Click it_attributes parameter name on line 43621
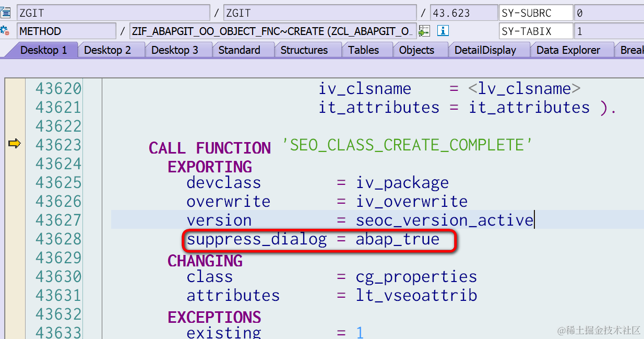This screenshot has height=339, width=644. pyautogui.click(x=379, y=107)
